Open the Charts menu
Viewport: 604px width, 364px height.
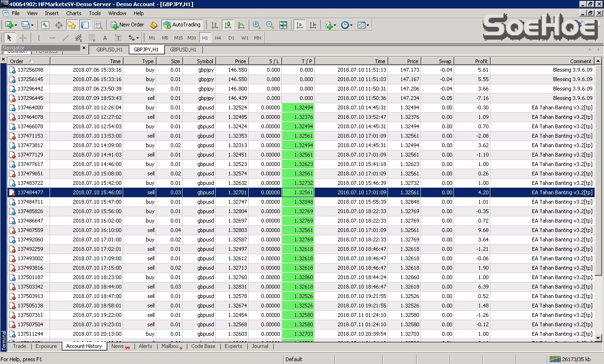74,13
